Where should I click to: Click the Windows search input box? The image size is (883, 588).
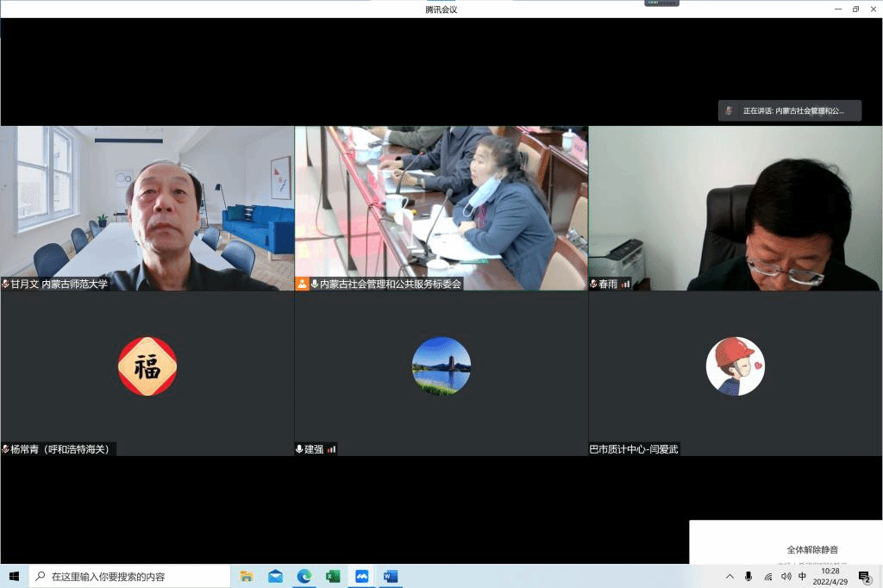click(x=129, y=576)
